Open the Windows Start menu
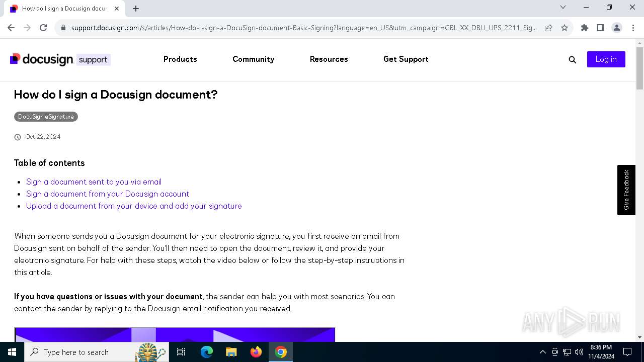Image resolution: width=644 pixels, height=362 pixels. (12, 352)
